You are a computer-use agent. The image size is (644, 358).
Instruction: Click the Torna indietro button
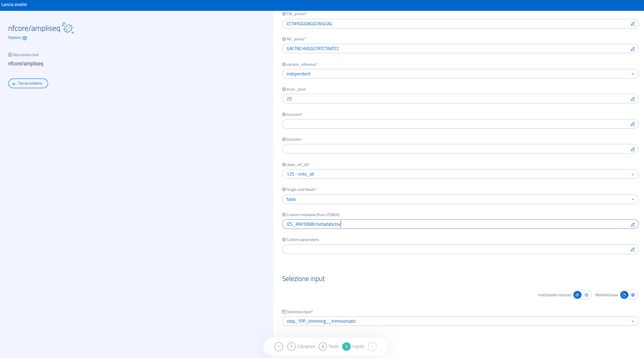point(28,83)
